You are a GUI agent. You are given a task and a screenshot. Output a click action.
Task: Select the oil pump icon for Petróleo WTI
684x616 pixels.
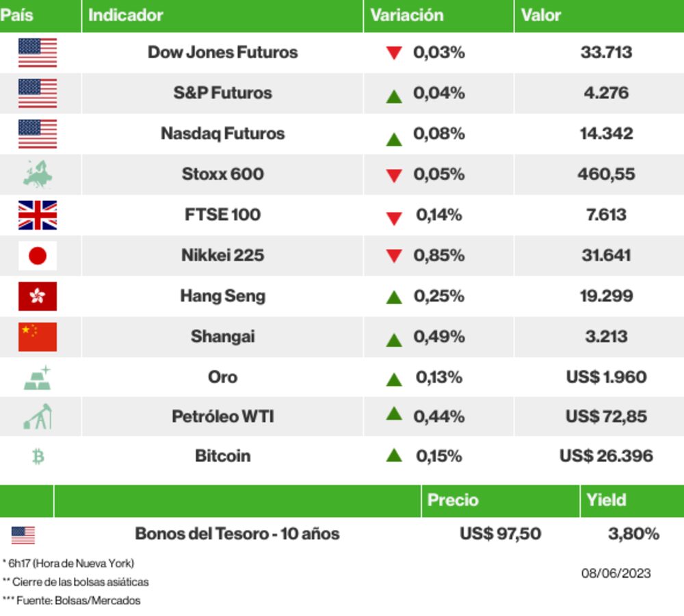point(38,416)
